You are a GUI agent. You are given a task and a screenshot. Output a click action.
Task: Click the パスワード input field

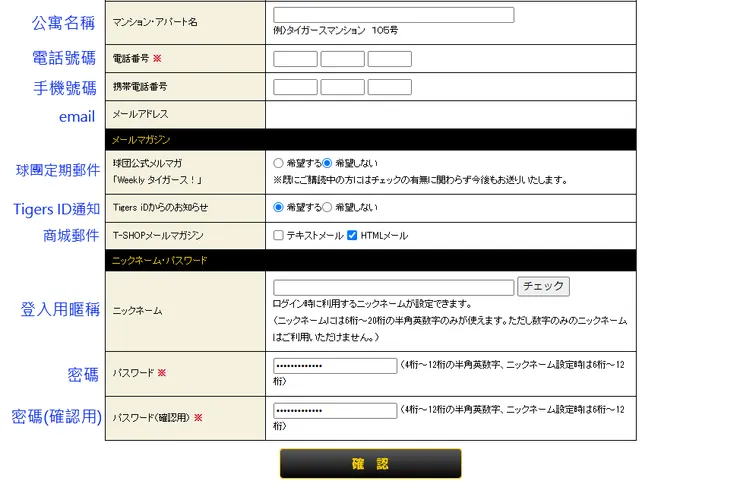pos(335,366)
